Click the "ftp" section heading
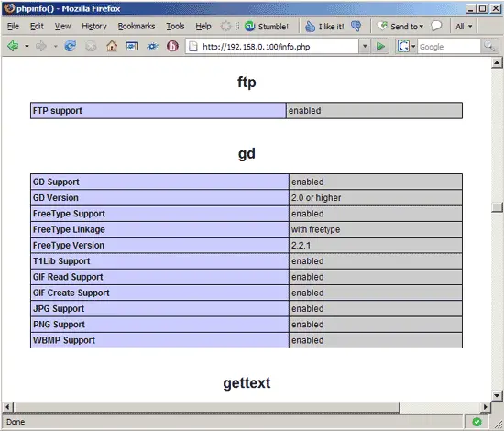The height and width of the screenshot is (431, 504). click(x=247, y=83)
